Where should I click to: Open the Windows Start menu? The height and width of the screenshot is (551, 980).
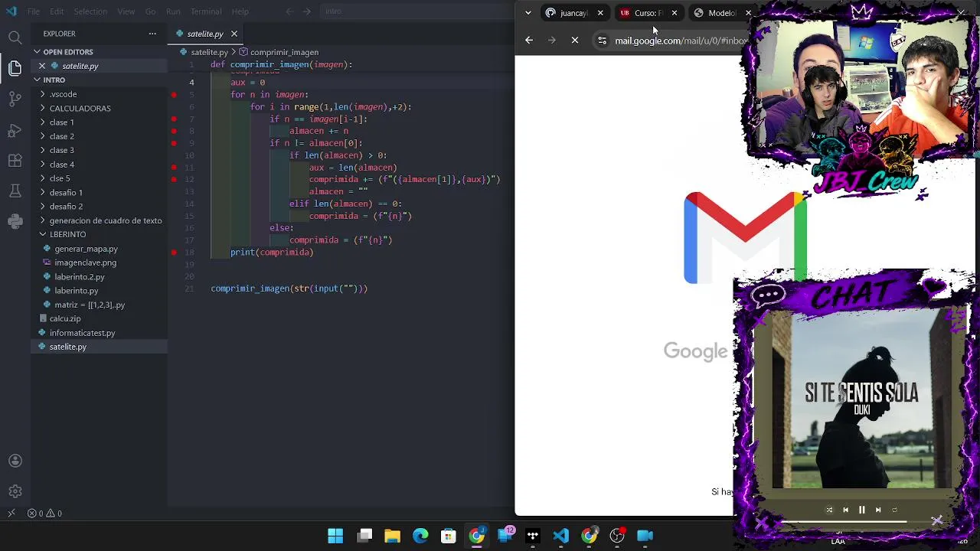pyautogui.click(x=335, y=536)
